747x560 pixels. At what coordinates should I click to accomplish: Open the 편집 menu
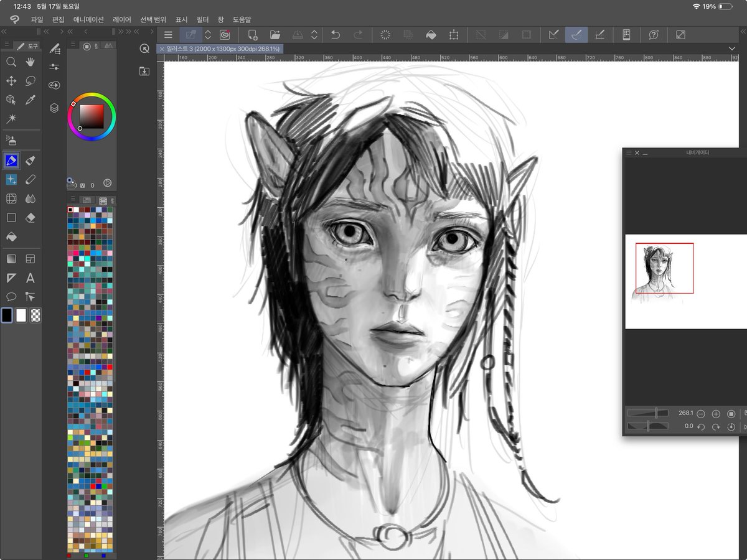(x=58, y=19)
